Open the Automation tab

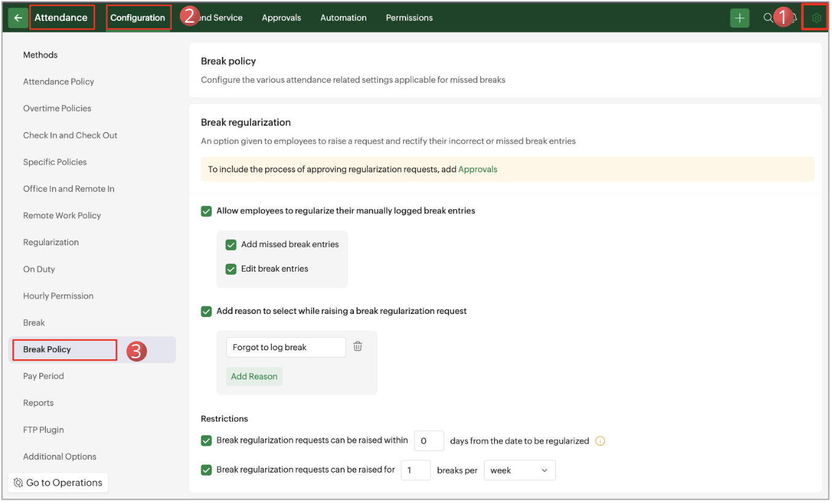point(343,18)
